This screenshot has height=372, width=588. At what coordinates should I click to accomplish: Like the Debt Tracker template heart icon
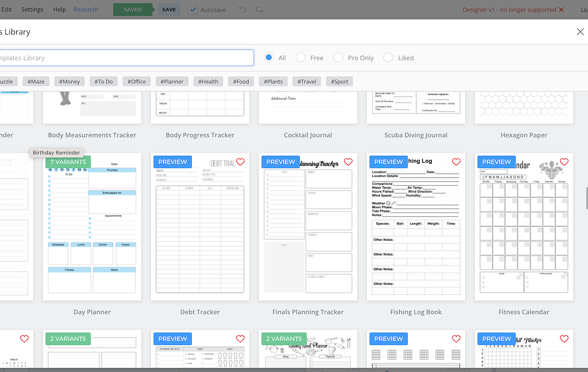pyautogui.click(x=240, y=162)
